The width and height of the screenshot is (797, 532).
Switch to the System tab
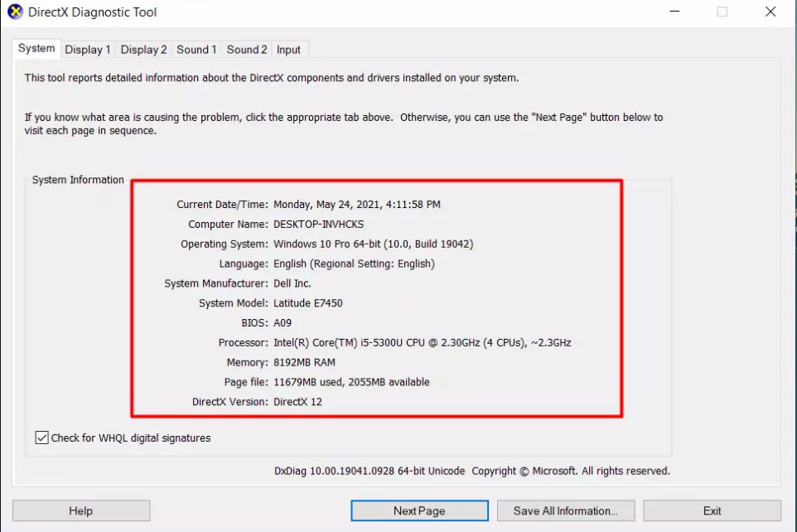point(36,49)
